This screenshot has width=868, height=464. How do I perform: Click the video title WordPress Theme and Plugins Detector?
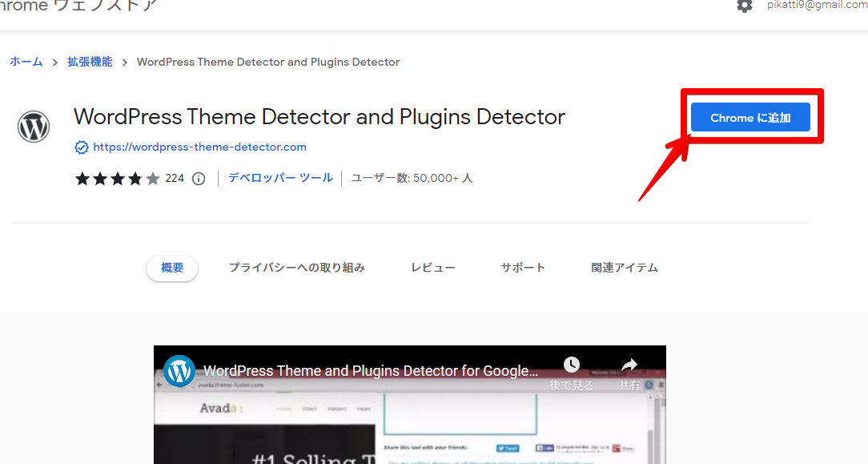(371, 371)
